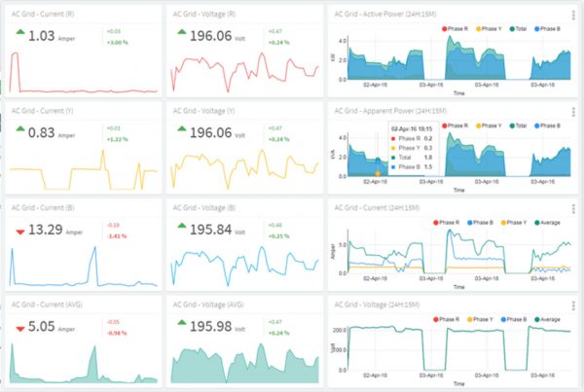The height and width of the screenshot is (392, 584).
Task: Open the Apparent Power chart options menu
Action: coord(573,112)
